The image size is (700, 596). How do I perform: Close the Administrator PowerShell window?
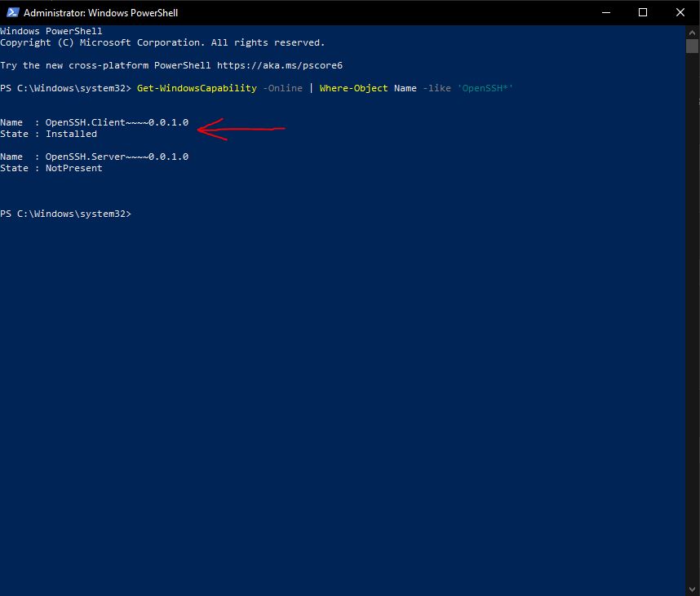pyautogui.click(x=680, y=12)
